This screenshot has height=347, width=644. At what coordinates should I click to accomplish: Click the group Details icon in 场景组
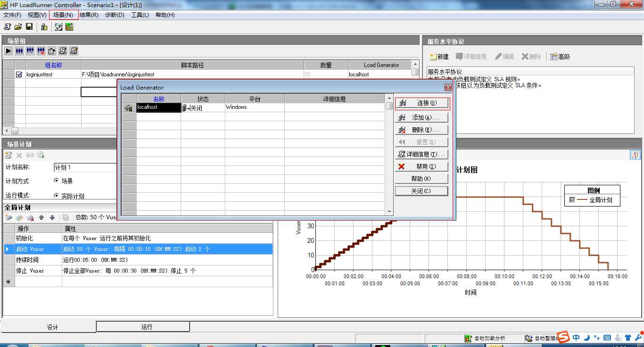(63, 50)
